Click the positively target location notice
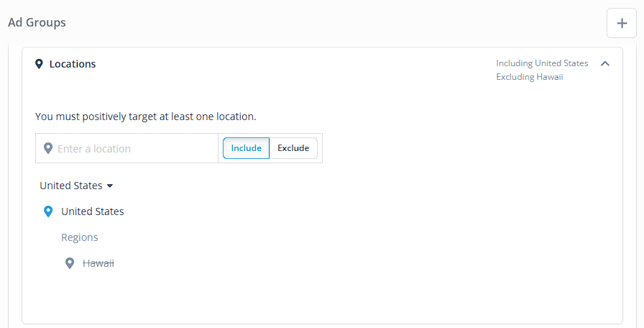This screenshot has width=644, height=328. [145, 117]
